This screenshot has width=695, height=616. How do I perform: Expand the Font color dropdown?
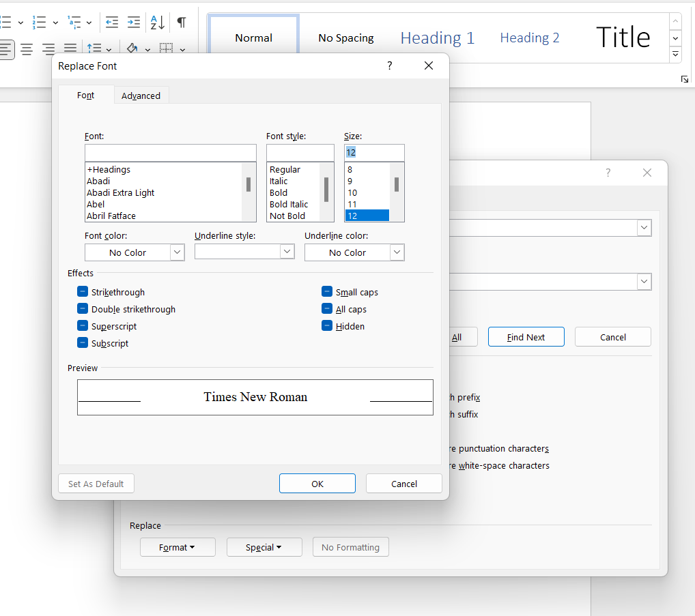tap(178, 252)
